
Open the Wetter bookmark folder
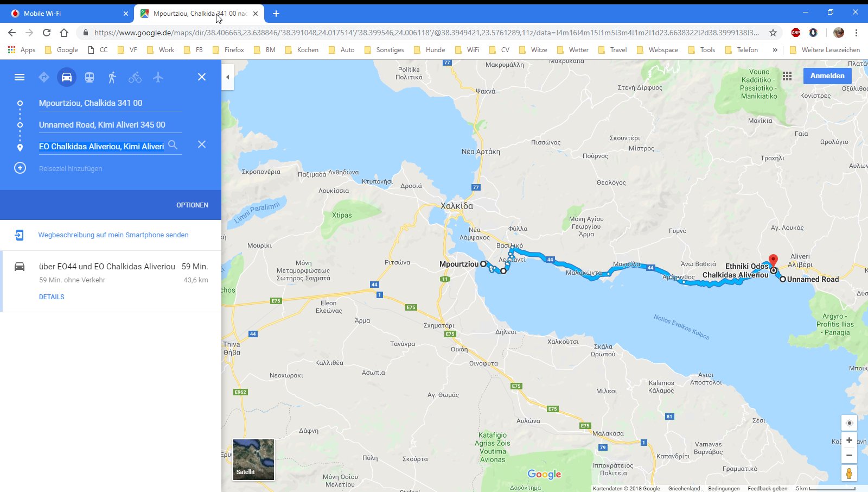[x=572, y=49]
